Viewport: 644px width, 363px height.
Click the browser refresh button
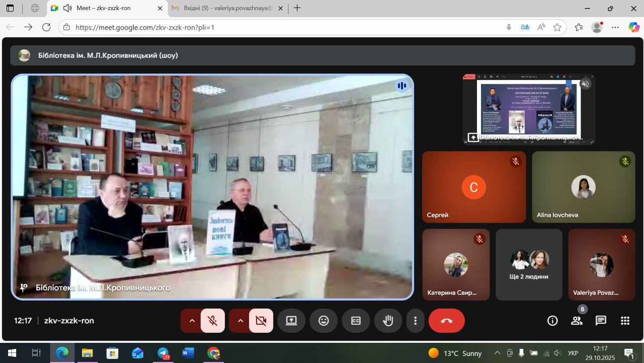pos(46,27)
